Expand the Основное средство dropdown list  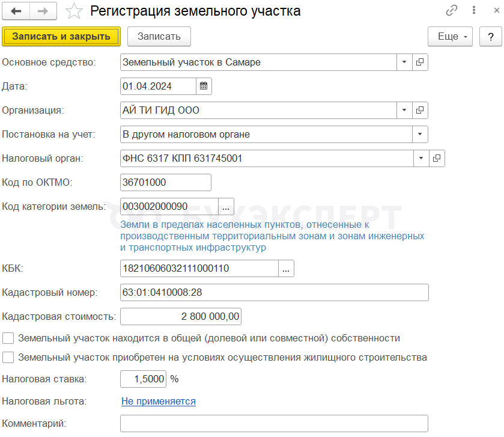click(404, 63)
